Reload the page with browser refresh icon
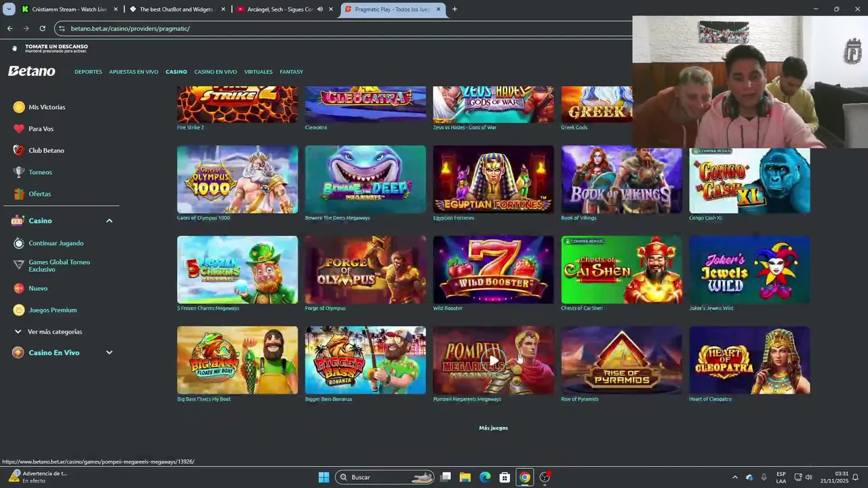Viewport: 868px width, 488px height. 42,28
